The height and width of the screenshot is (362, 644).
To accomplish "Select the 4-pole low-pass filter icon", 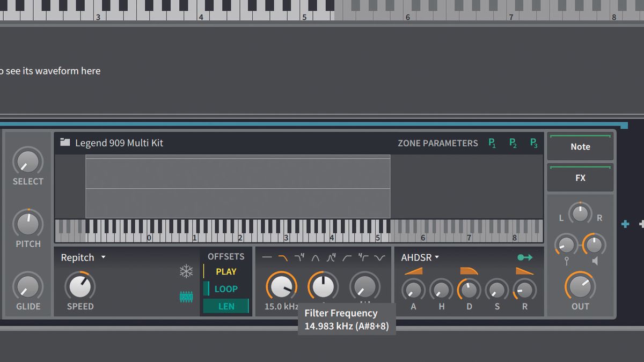I will [x=298, y=257].
